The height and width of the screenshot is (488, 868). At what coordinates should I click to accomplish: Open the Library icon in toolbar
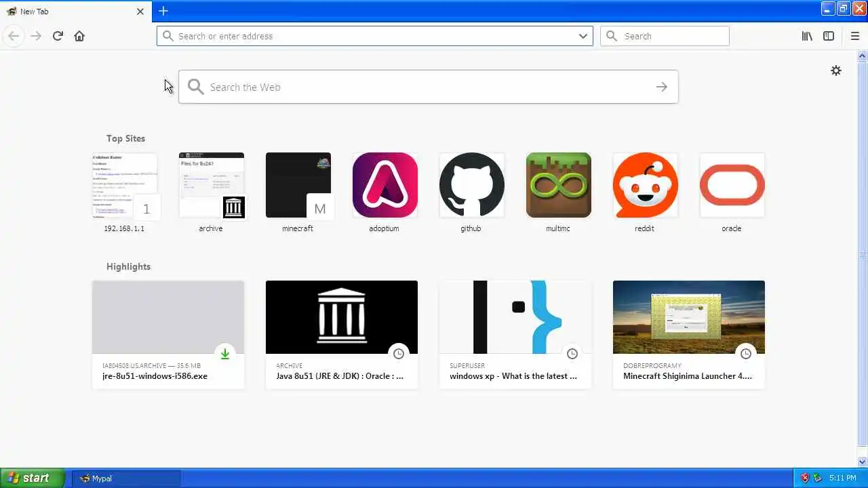(x=807, y=36)
